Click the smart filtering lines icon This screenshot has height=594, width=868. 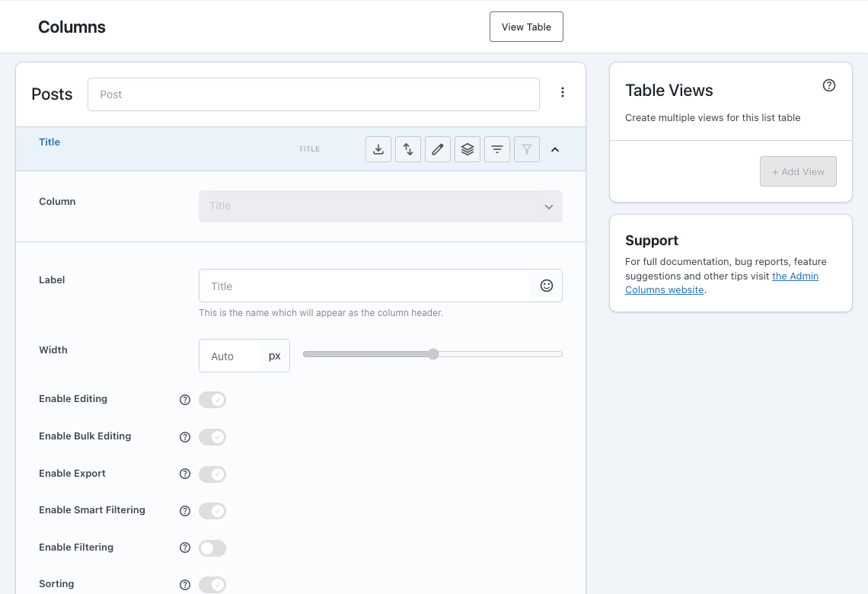tap(497, 149)
